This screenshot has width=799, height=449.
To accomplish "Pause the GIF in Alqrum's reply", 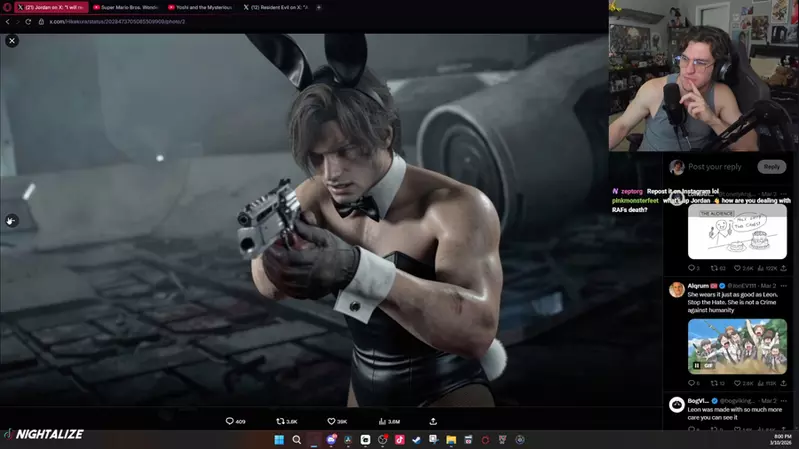I will [697, 365].
